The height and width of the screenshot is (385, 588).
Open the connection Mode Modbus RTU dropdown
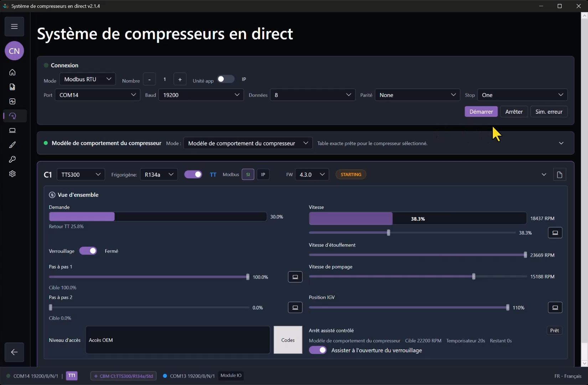click(88, 79)
